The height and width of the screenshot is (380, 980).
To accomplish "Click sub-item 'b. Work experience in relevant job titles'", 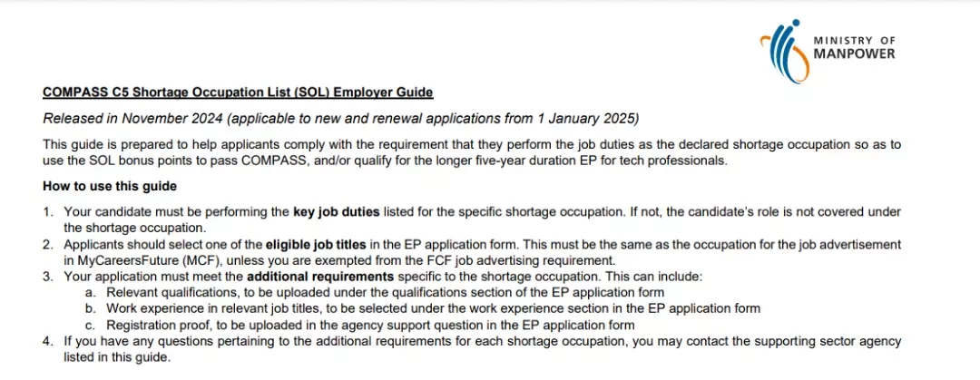I will pyautogui.click(x=423, y=308).
